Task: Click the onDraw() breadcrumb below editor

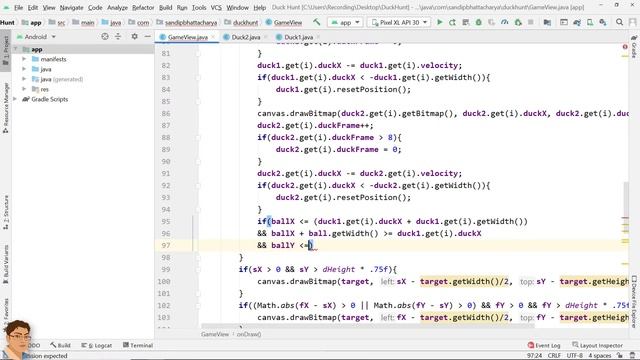Action: coord(249,334)
